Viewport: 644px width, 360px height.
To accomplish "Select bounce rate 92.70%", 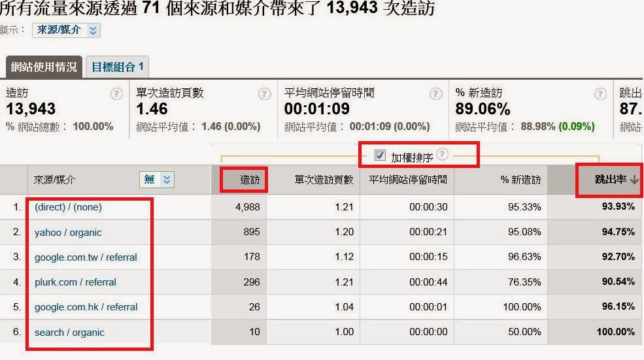I will [x=618, y=257].
